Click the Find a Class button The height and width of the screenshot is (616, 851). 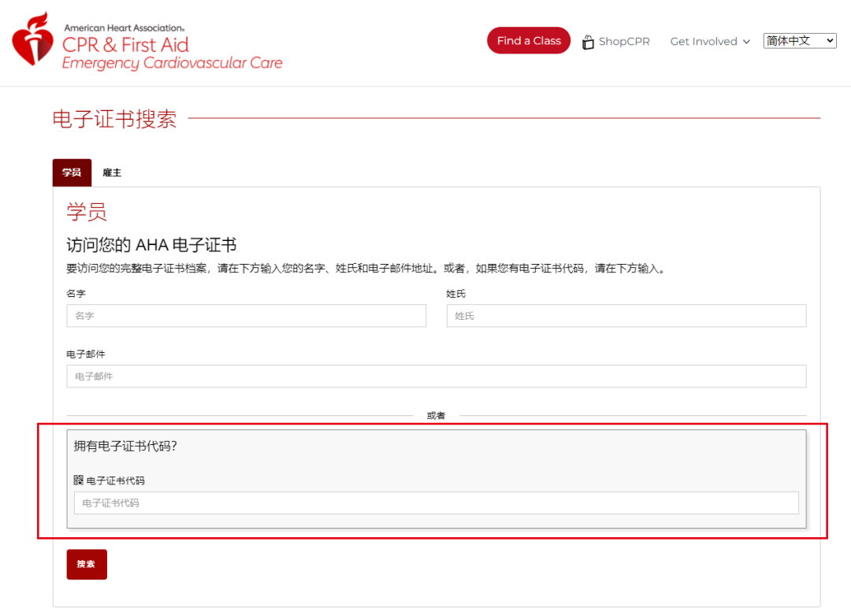point(529,41)
